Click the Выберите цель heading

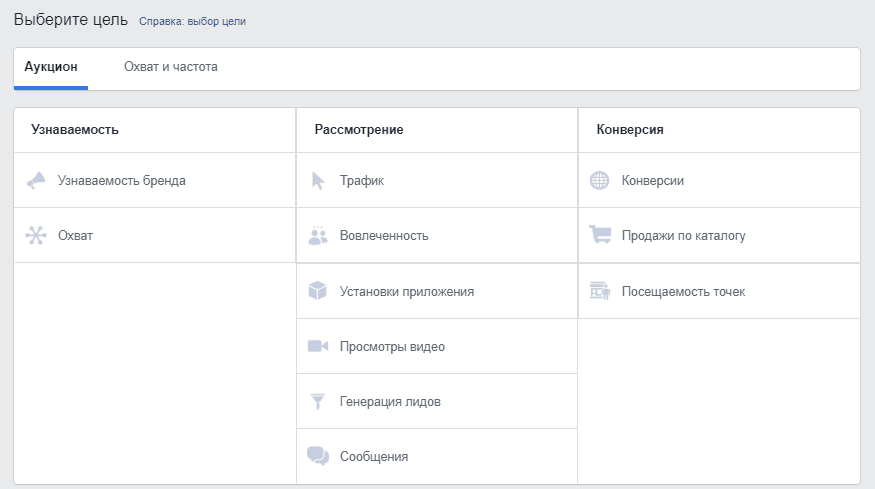(71, 20)
